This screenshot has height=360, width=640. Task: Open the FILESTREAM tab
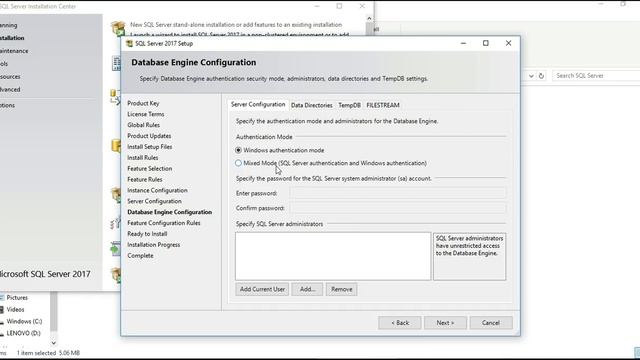coord(383,105)
